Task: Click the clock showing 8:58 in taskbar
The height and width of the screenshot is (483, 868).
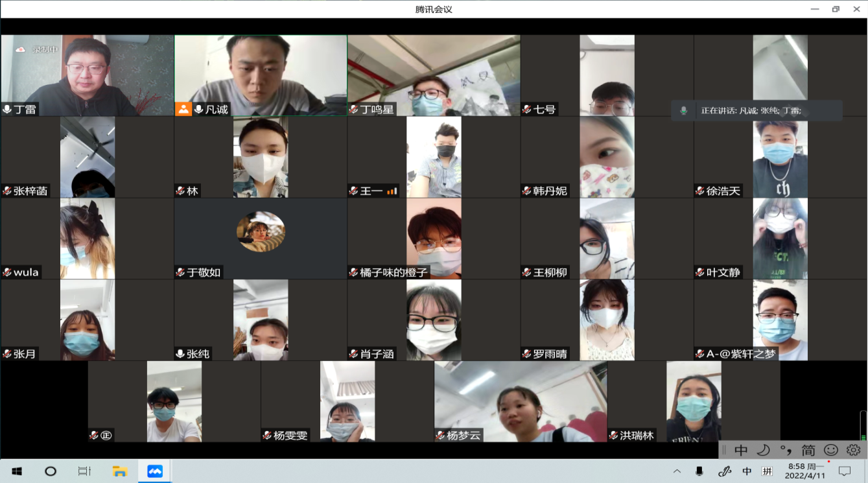Action: tap(806, 471)
